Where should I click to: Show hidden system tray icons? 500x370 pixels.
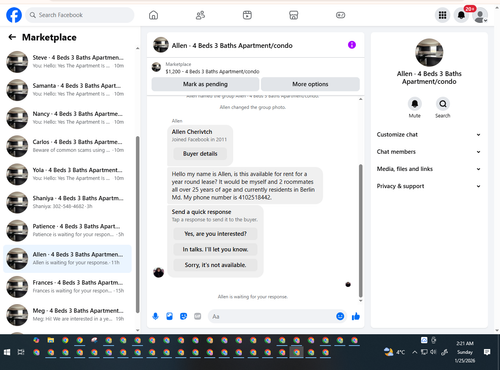point(414,352)
